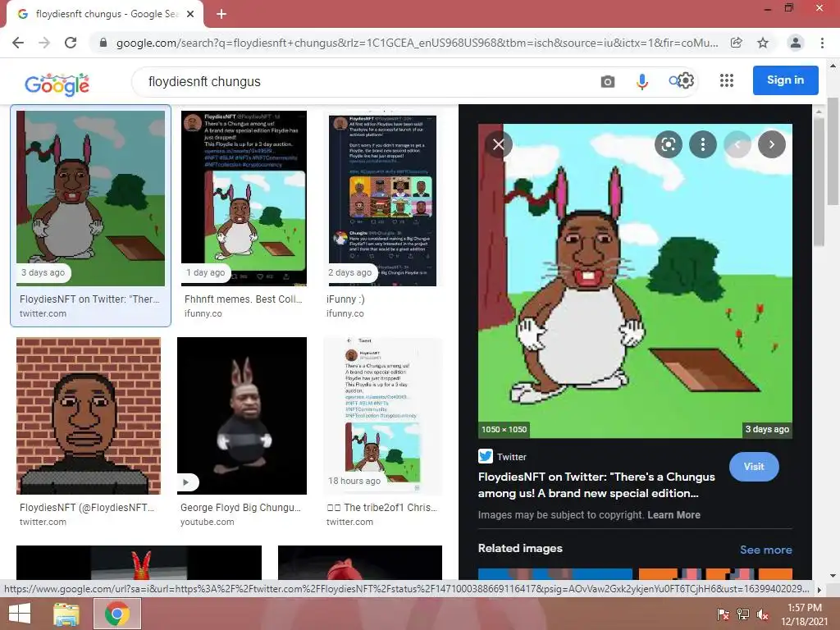Open the Chrome profile avatar
The width and height of the screenshot is (840, 630).
click(x=796, y=43)
